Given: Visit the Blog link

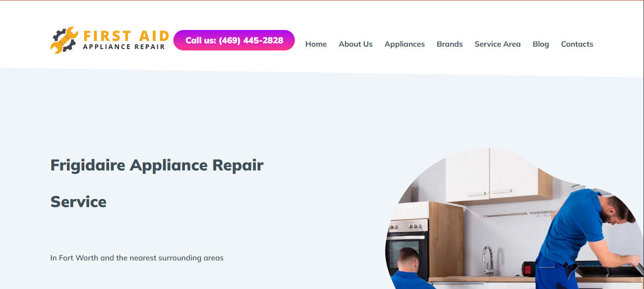Looking at the screenshot, I should [541, 44].
